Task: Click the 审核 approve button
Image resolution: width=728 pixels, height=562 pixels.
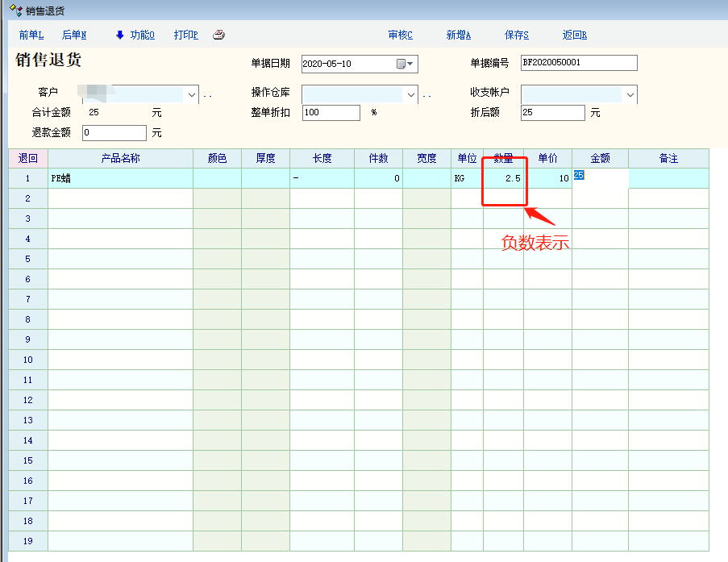Action: tap(400, 35)
